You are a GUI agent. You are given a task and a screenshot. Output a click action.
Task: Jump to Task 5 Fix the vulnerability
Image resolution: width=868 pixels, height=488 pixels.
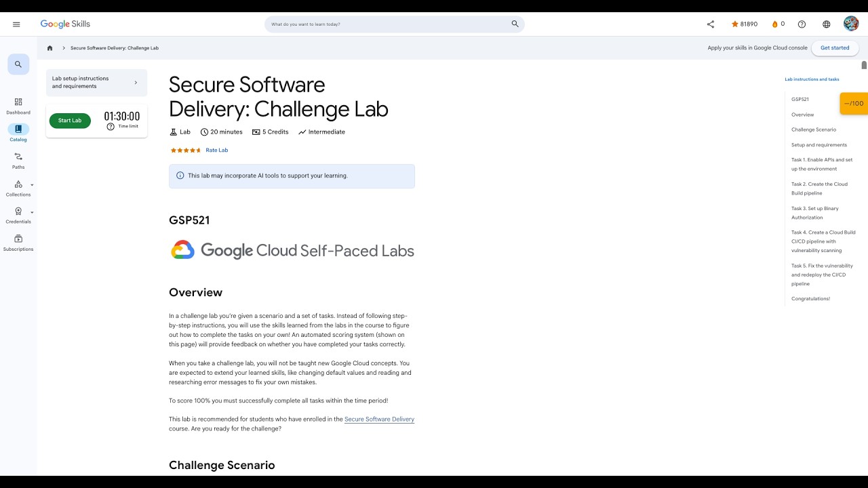(822, 274)
